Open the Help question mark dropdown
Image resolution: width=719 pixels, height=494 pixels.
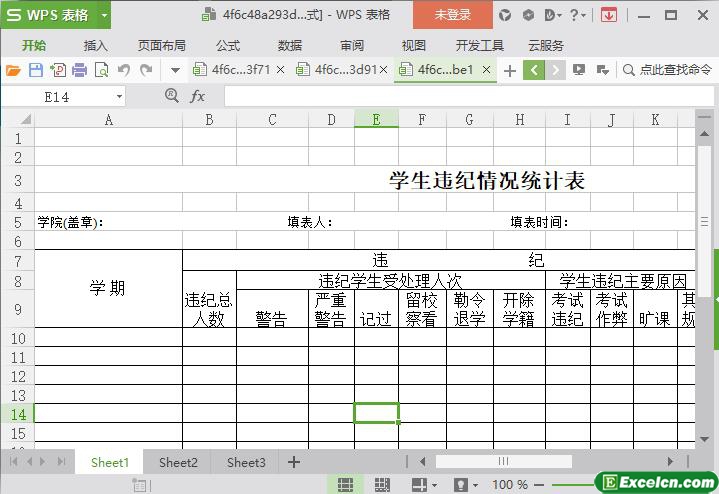point(577,16)
